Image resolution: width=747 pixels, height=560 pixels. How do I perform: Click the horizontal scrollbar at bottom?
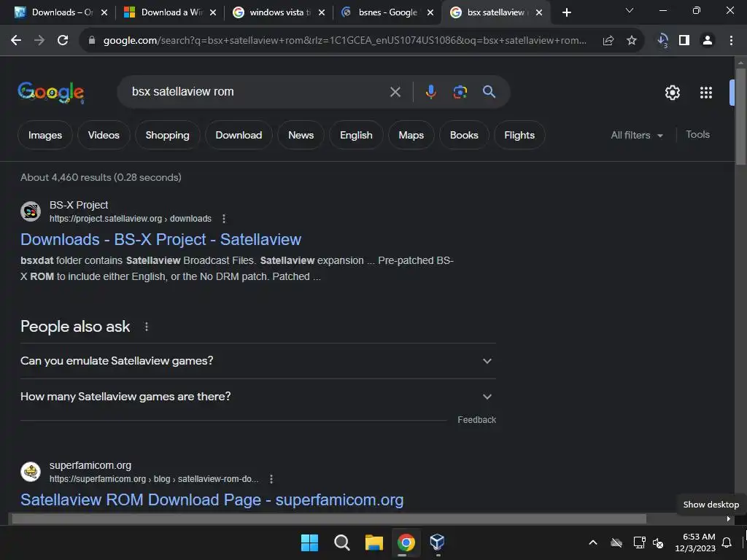click(x=329, y=519)
